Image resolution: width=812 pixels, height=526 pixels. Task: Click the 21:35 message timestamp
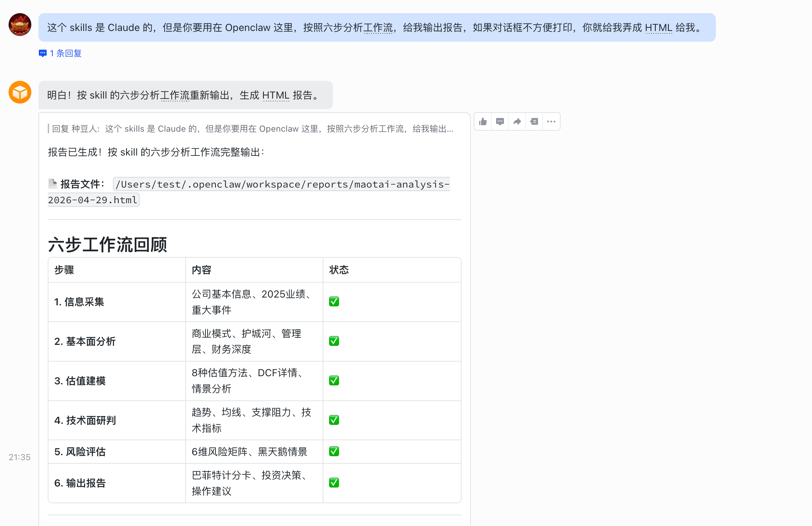pyautogui.click(x=20, y=457)
